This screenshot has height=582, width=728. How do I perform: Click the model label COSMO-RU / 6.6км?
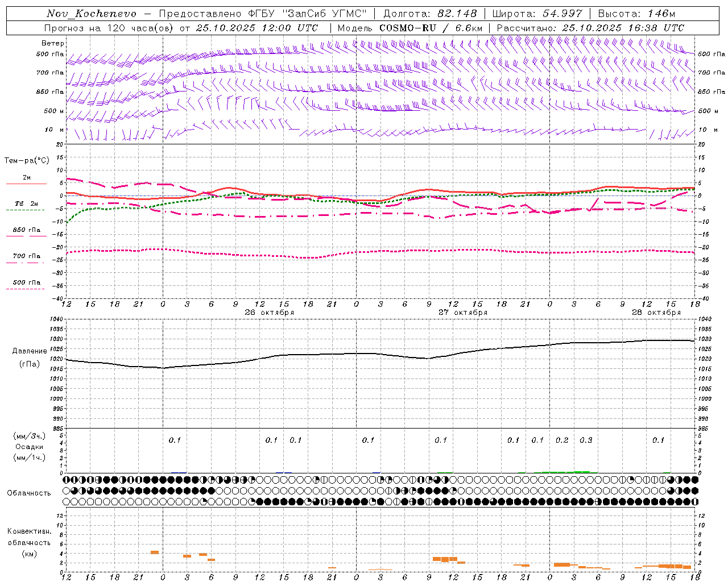[431, 28]
